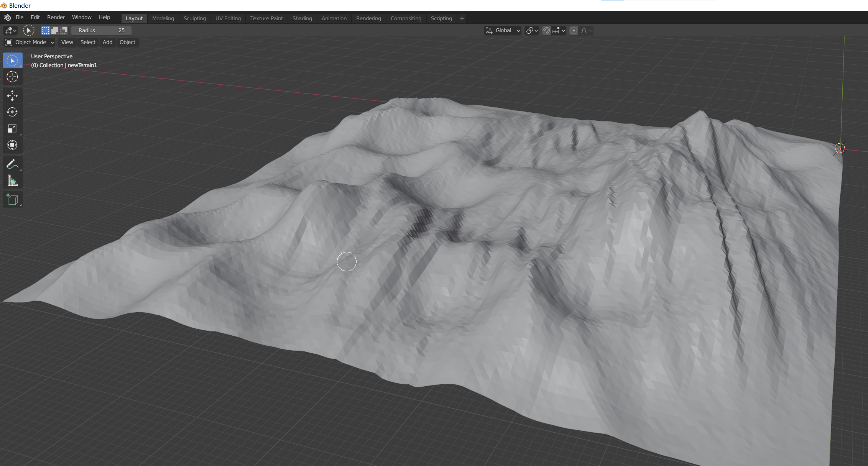Open the pivot point dropdown
The height and width of the screenshot is (466, 868).
tap(531, 30)
